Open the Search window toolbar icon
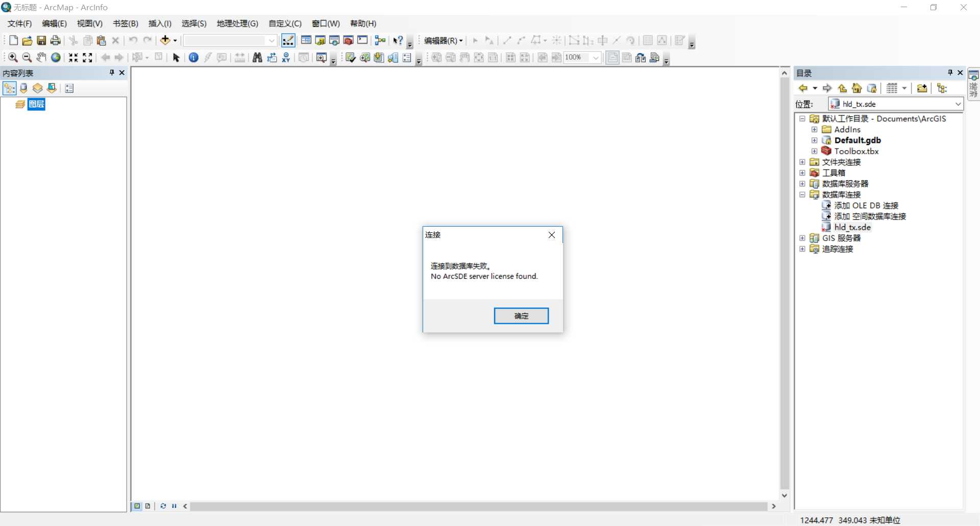The height and width of the screenshot is (526, 980). pyautogui.click(x=334, y=40)
